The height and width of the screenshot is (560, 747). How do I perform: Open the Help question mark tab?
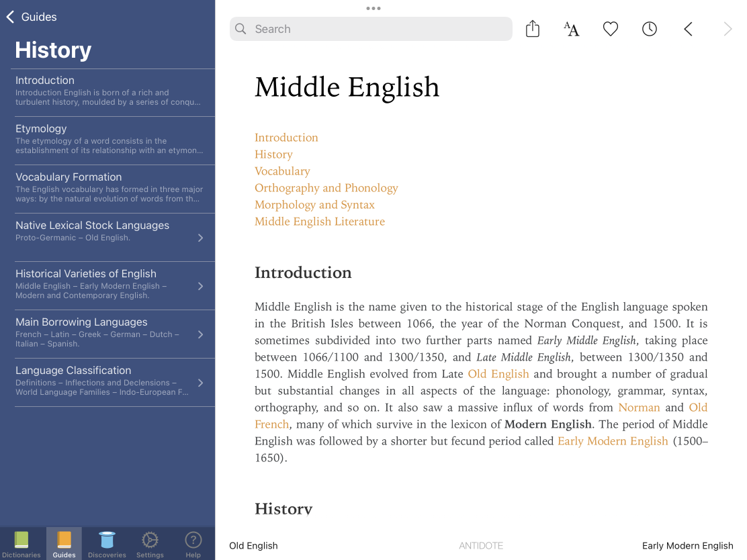[x=193, y=543]
